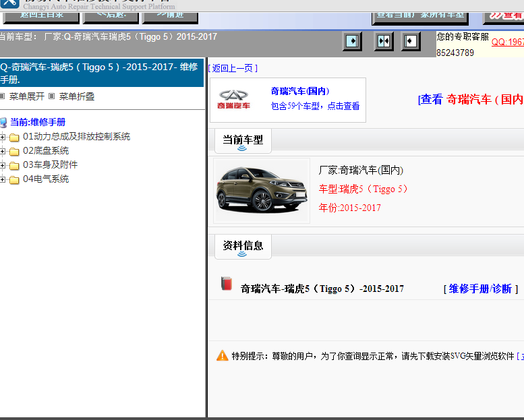Click the 后退 back toolbar button

111,18
